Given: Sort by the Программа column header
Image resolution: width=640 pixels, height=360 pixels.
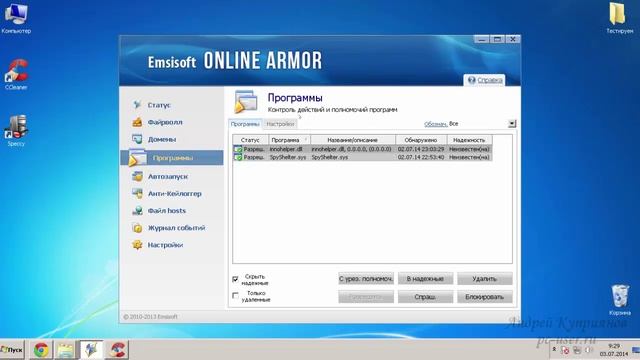Looking at the screenshot, I should (x=289, y=140).
